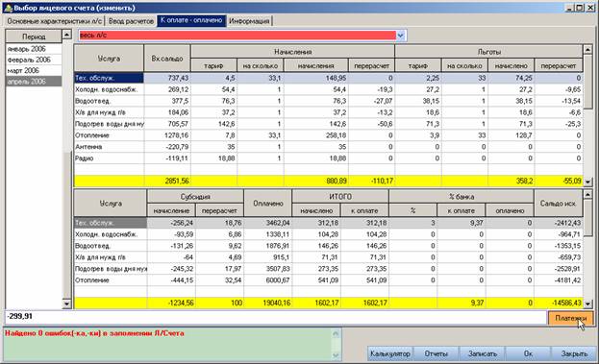Click the 'ИТОГО' group header

tap(340, 197)
